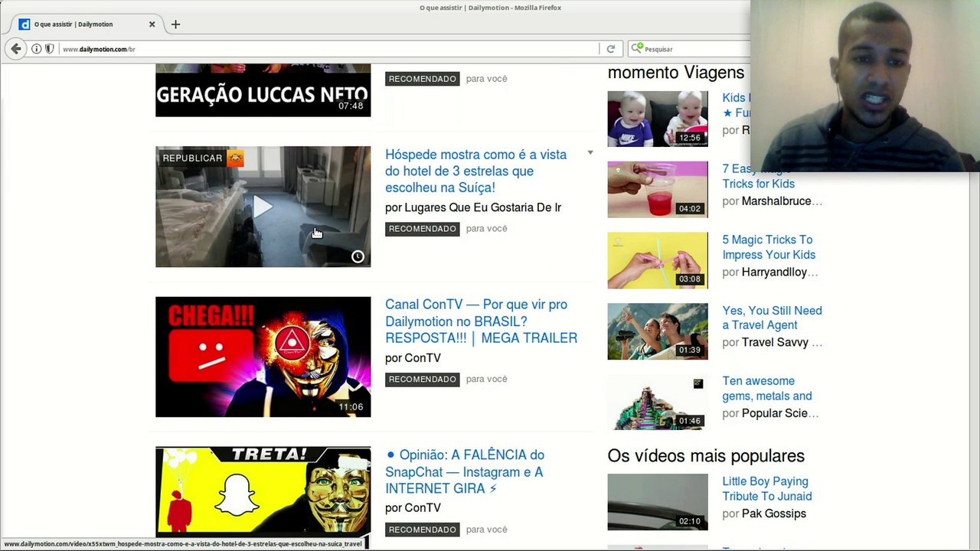Click RECOMENDADO badge under Canal ConTV video
This screenshot has width=980, height=551.
pyautogui.click(x=422, y=379)
